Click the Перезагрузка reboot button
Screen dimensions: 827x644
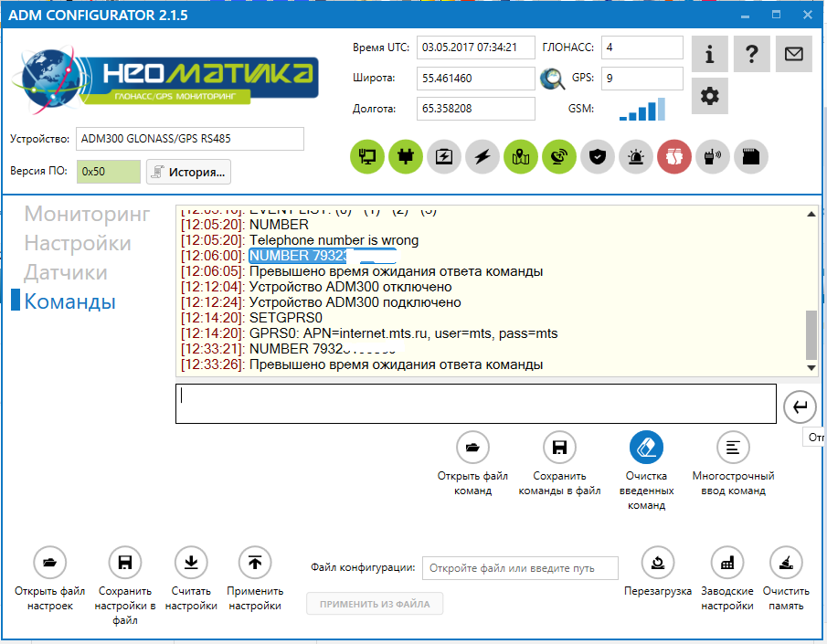pyautogui.click(x=658, y=563)
